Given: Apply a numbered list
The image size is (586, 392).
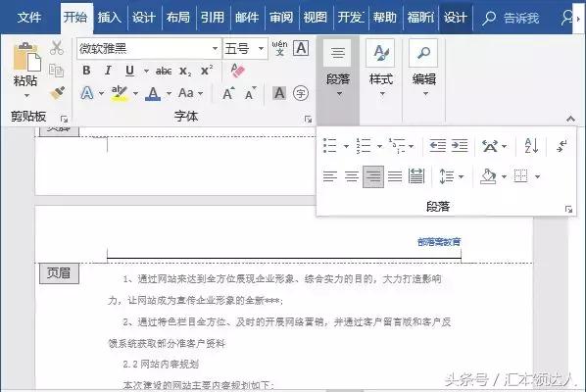Looking at the screenshot, I should point(364,146).
